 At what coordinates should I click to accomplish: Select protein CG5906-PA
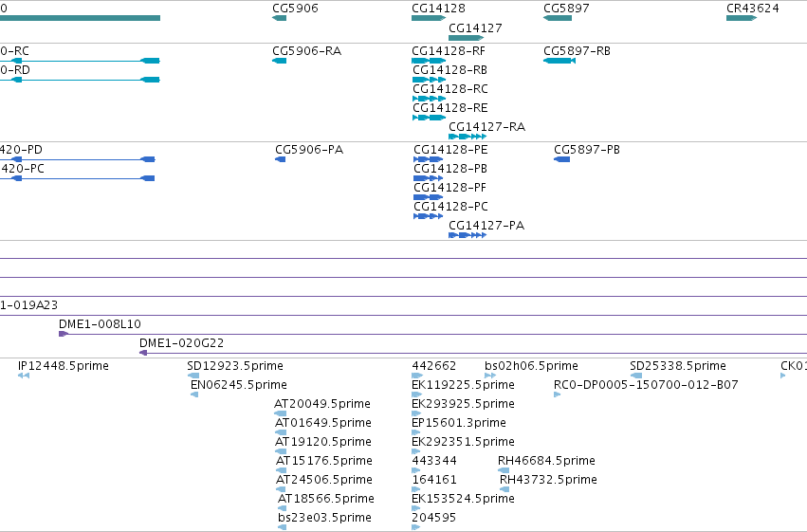(x=309, y=150)
